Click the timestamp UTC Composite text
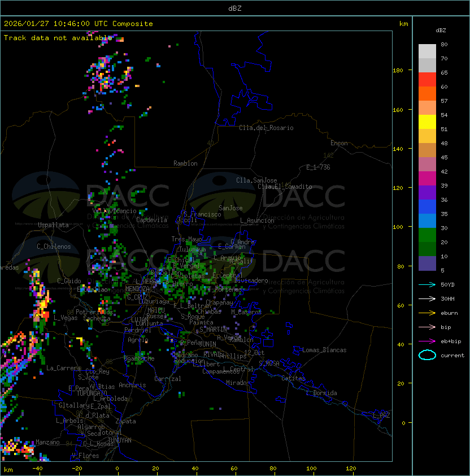This screenshot has height=476, width=470. [x=78, y=24]
